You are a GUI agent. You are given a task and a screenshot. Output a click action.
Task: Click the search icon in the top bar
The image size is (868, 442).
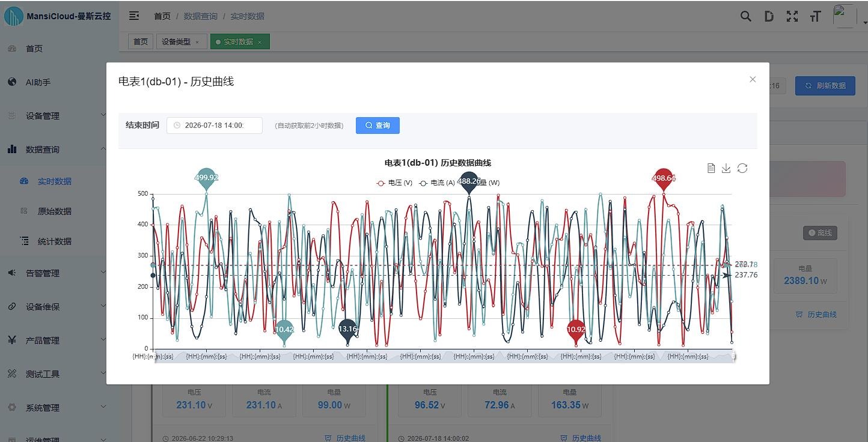tap(746, 16)
